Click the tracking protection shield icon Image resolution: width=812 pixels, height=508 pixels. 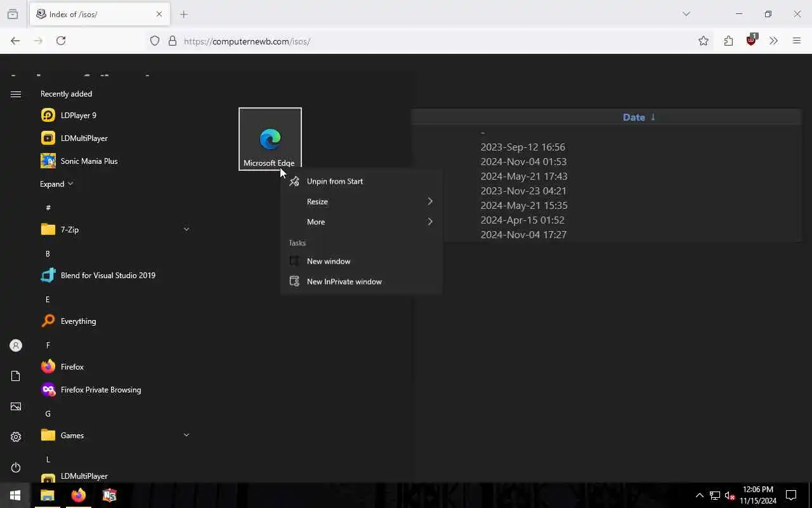pos(155,41)
